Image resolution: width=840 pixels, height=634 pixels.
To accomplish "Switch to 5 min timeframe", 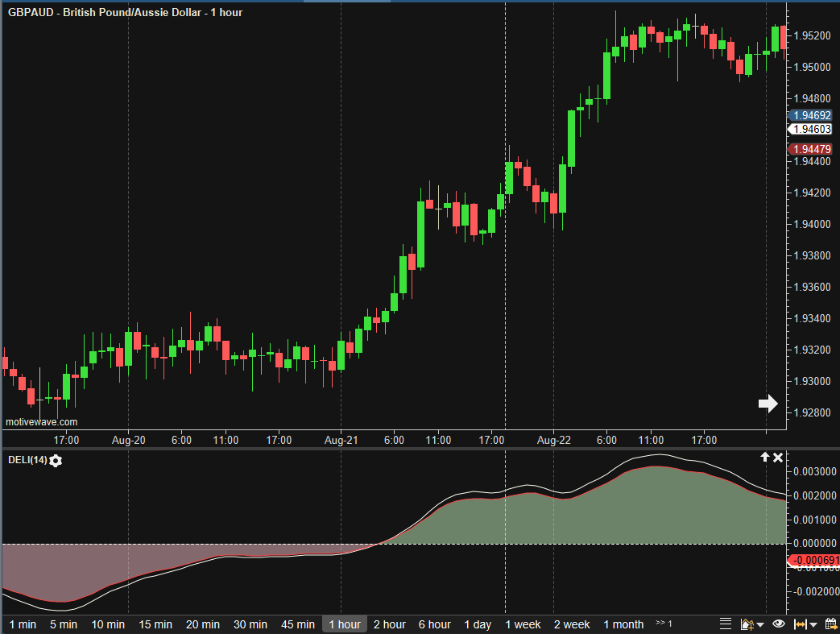I will [64, 624].
